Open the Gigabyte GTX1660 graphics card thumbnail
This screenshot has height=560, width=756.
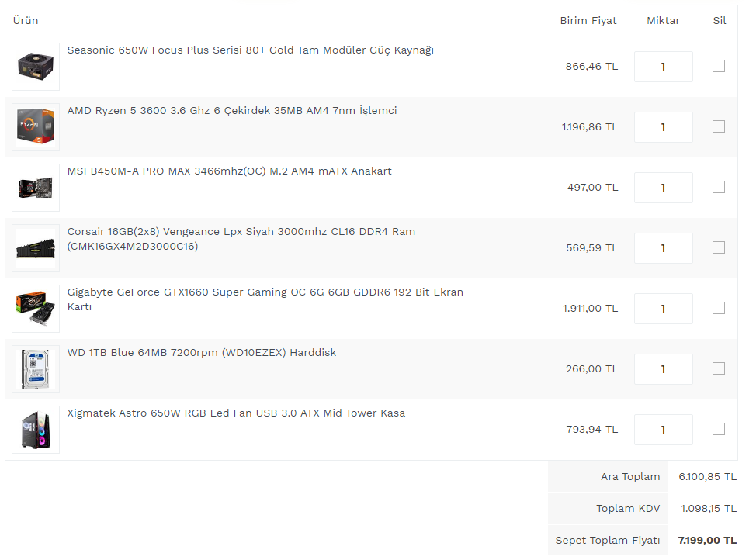[36, 309]
